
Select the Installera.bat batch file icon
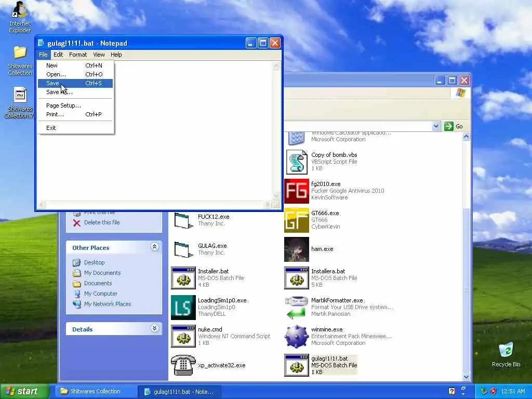point(297,278)
